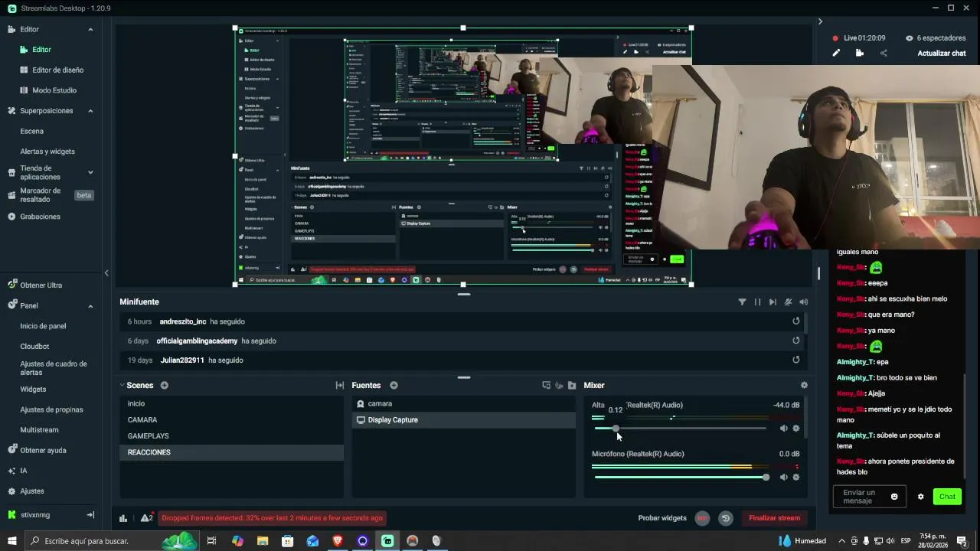Add a new scene with plus icon
Screen dimensions: 980x551
164,386
